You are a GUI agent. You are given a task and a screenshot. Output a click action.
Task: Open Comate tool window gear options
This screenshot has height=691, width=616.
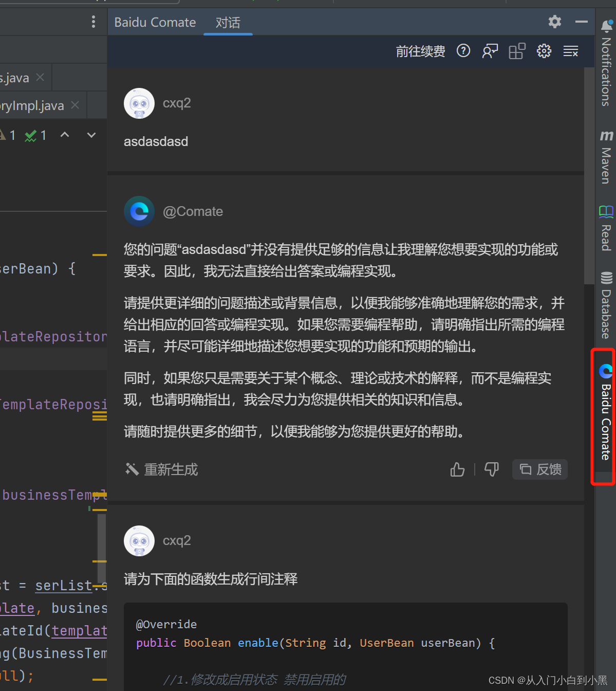pyautogui.click(x=555, y=22)
